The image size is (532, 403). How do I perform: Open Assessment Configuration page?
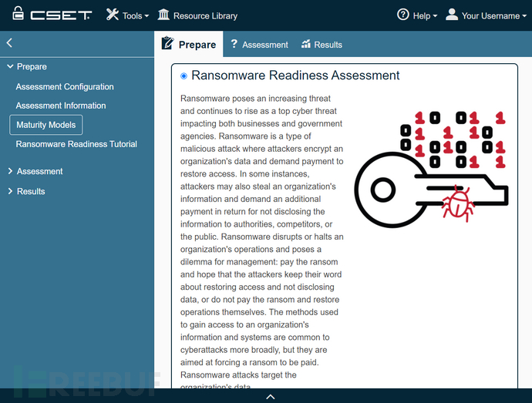click(65, 87)
